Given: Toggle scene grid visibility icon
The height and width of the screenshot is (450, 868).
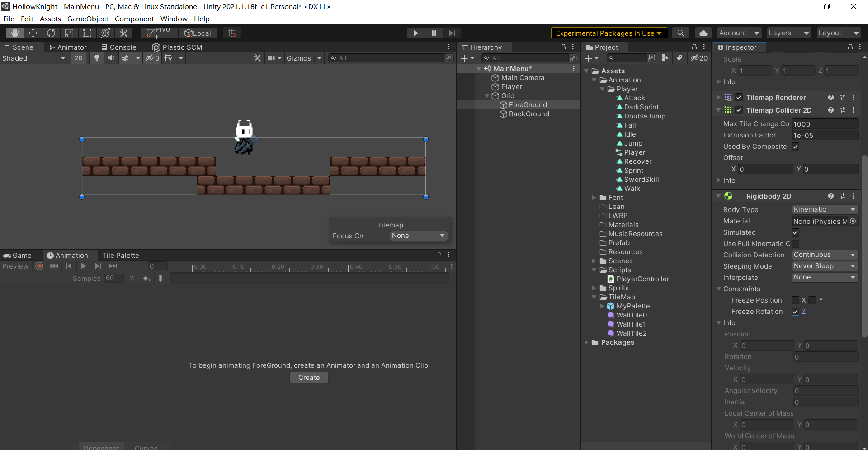Looking at the screenshot, I should 168,58.
